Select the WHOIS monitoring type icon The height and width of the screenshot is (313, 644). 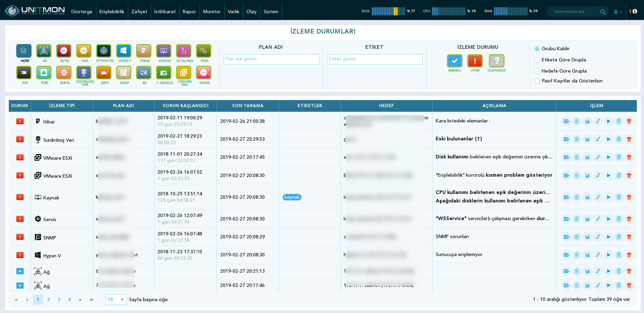[x=203, y=73]
